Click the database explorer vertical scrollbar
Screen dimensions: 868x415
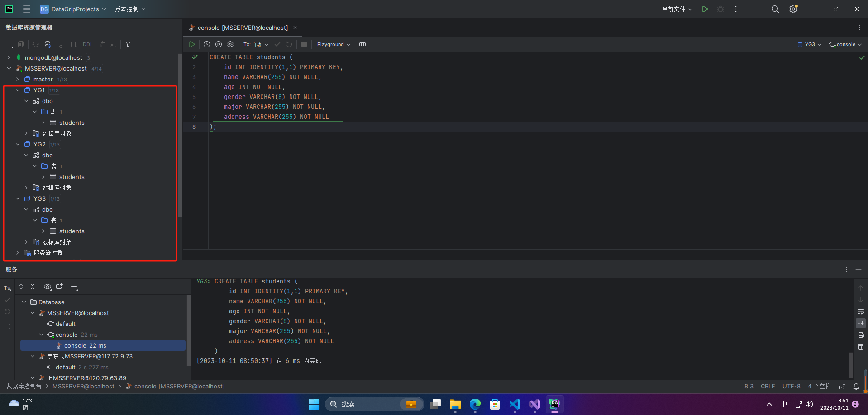coord(180,136)
